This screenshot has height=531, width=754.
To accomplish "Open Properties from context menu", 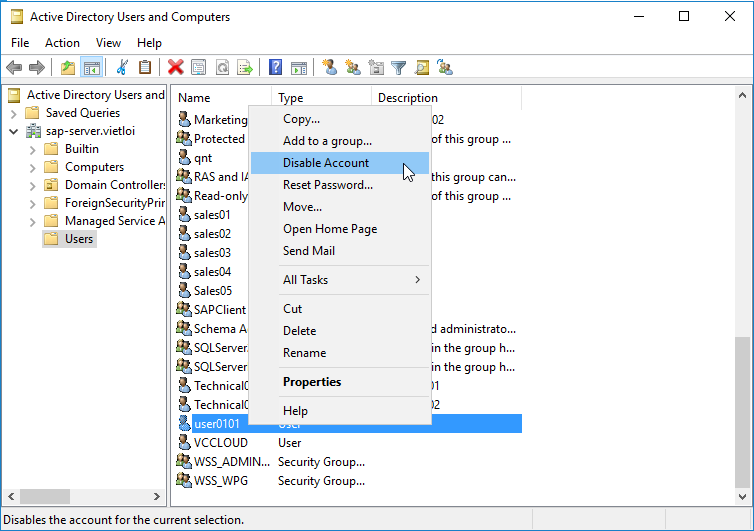I will (x=339, y=381).
